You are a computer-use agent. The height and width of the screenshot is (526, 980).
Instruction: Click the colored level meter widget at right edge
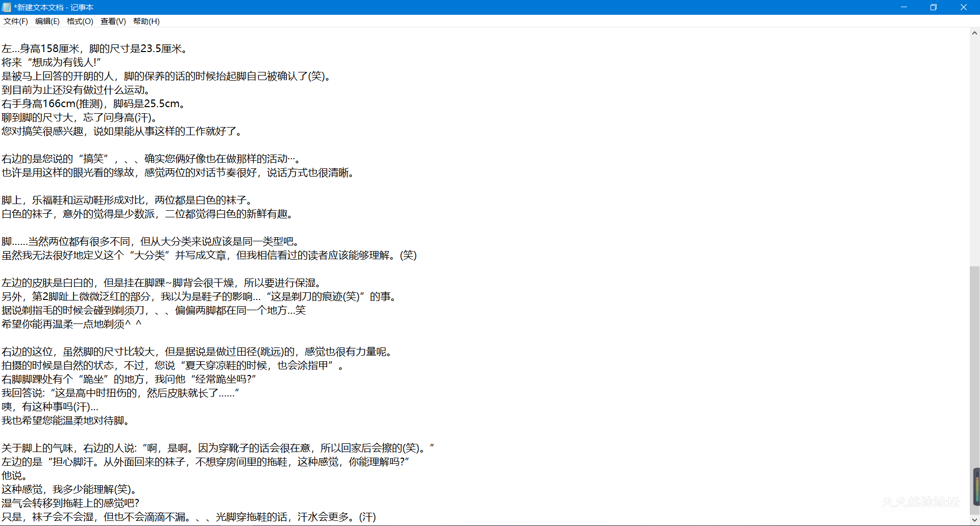tap(976, 486)
